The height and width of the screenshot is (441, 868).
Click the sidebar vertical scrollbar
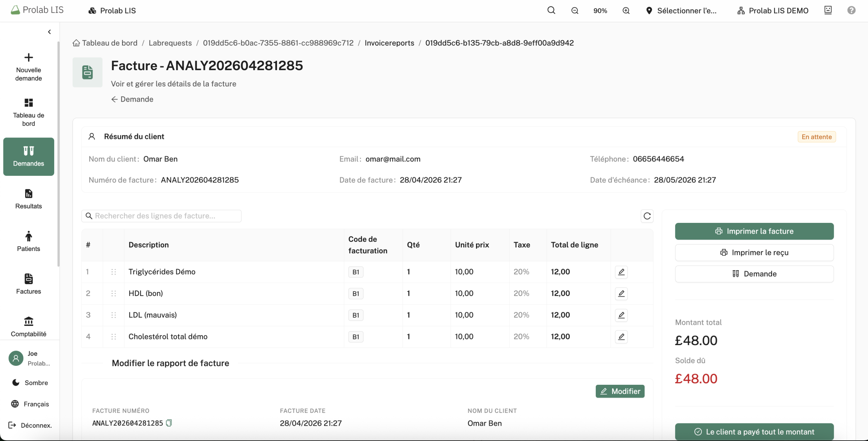58,154
